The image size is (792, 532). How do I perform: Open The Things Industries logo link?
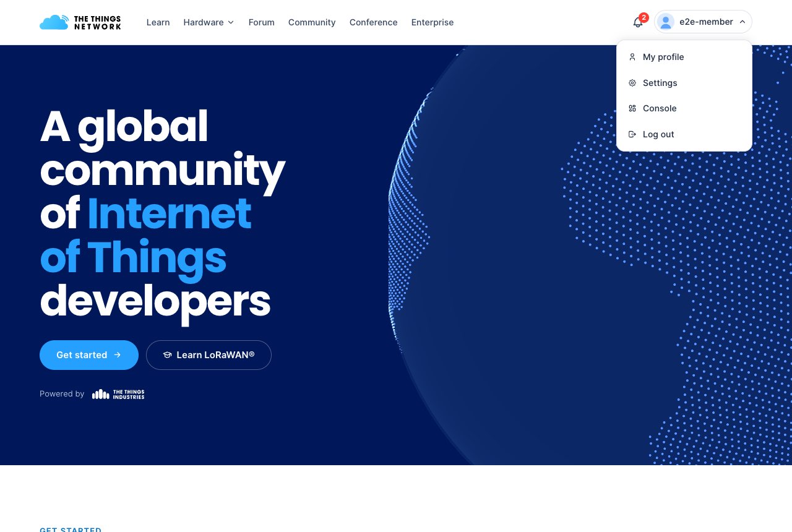(118, 394)
